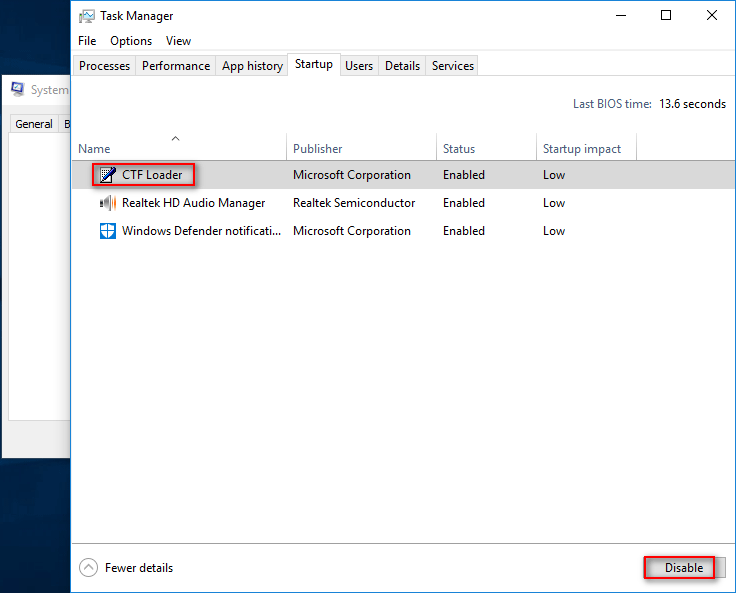
Task: Click Enabled status of CTF Loader
Action: tap(464, 175)
